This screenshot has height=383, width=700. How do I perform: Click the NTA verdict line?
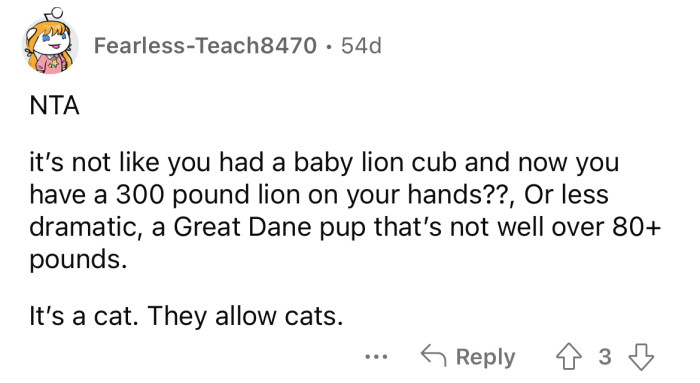point(54,106)
